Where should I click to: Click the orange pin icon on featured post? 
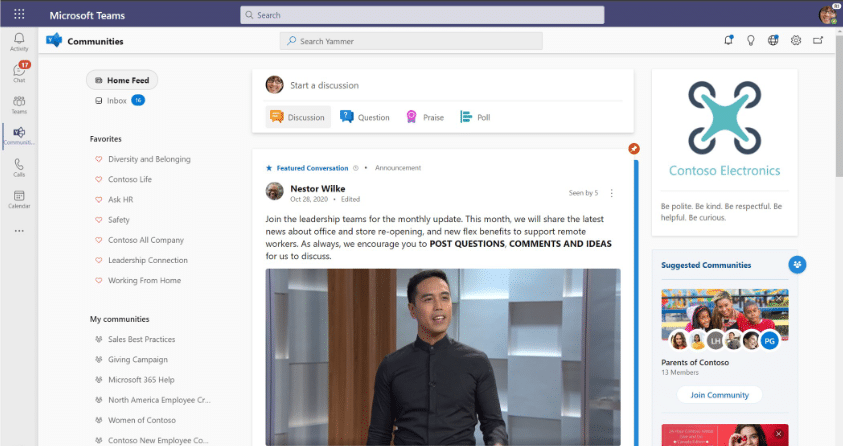click(634, 149)
